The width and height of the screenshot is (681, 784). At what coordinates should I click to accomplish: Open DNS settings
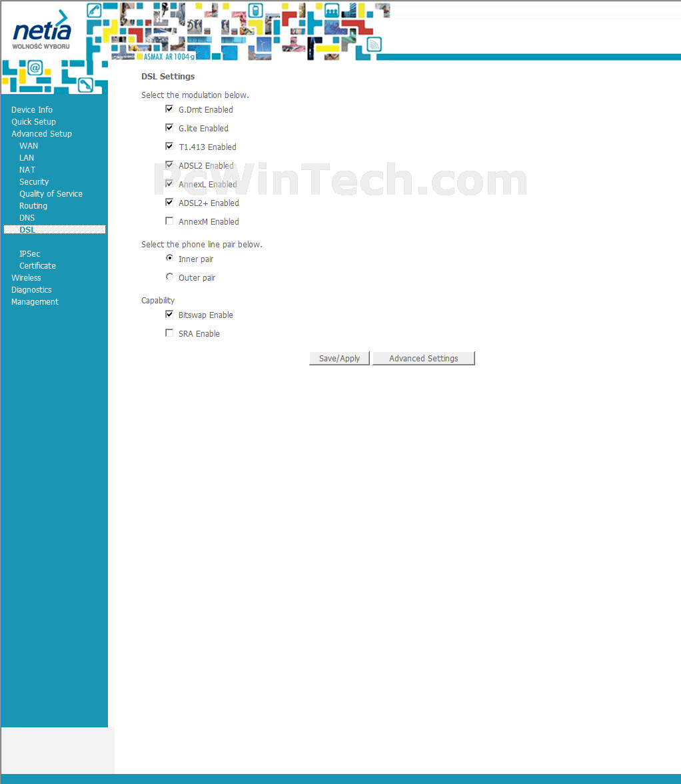(27, 217)
